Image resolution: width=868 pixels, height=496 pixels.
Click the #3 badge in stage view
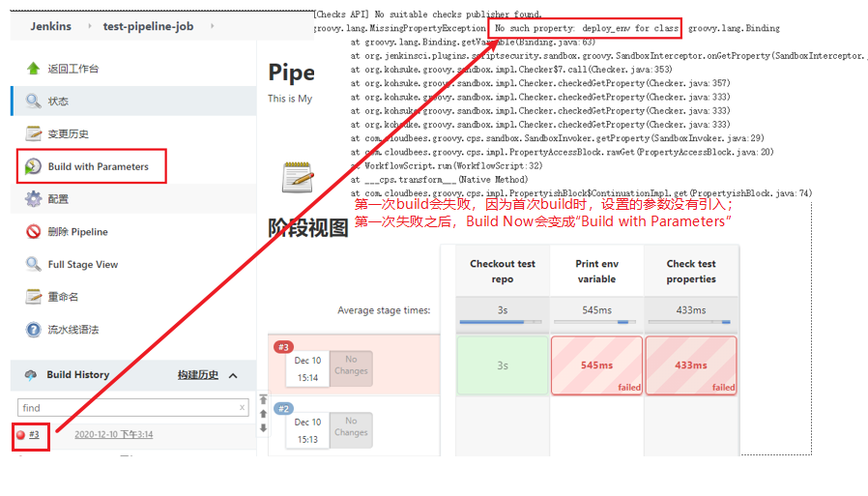[x=283, y=347]
